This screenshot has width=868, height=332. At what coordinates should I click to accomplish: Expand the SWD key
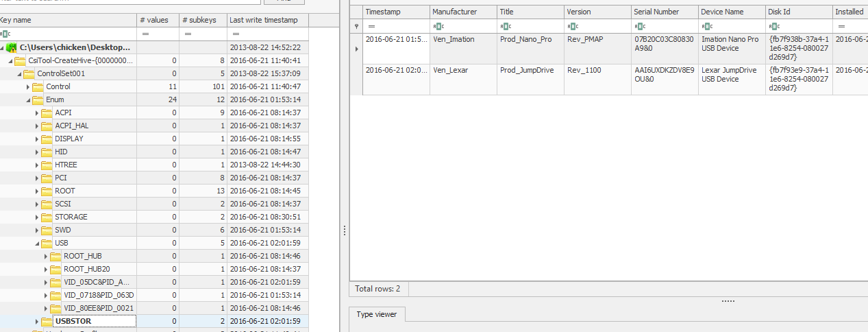click(37, 230)
